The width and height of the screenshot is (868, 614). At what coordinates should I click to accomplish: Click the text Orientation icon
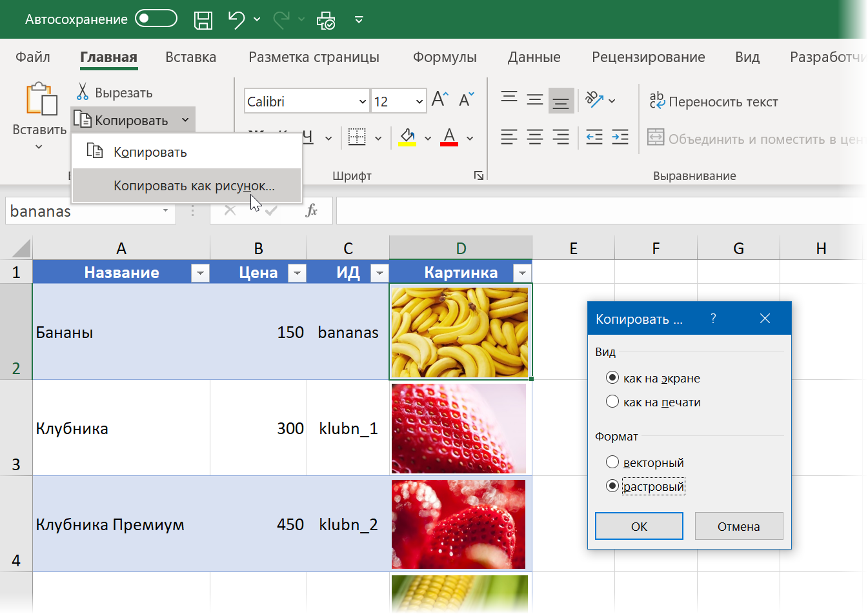coord(594,99)
